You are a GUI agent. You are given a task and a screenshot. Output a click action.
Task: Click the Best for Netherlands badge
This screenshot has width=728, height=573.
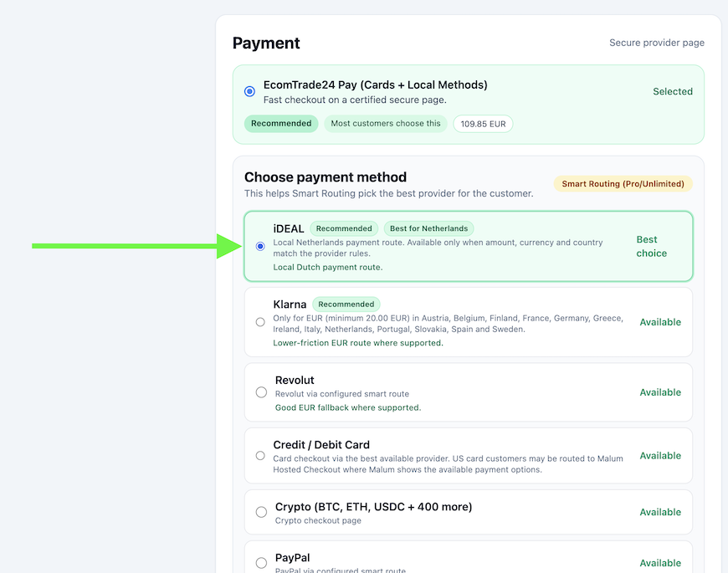[428, 228]
